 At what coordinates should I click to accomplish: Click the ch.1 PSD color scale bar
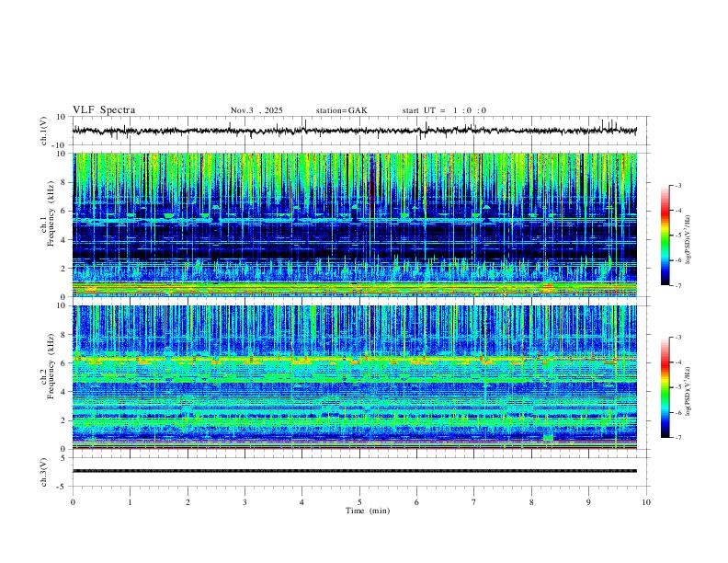[665, 236]
